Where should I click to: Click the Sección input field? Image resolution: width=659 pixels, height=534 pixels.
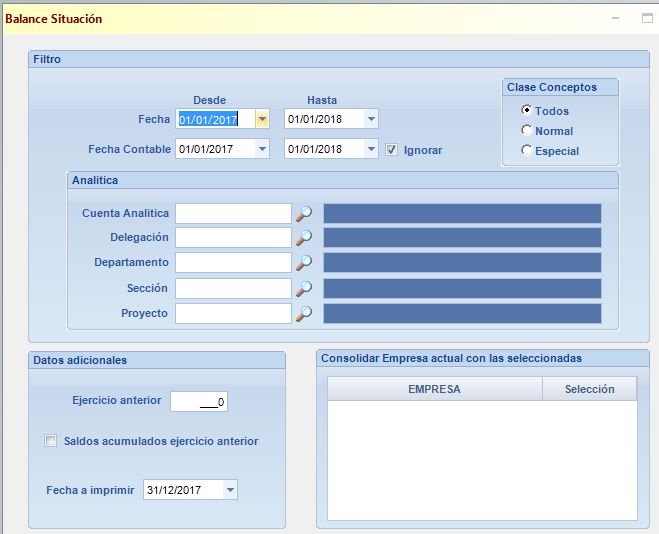[233, 289]
